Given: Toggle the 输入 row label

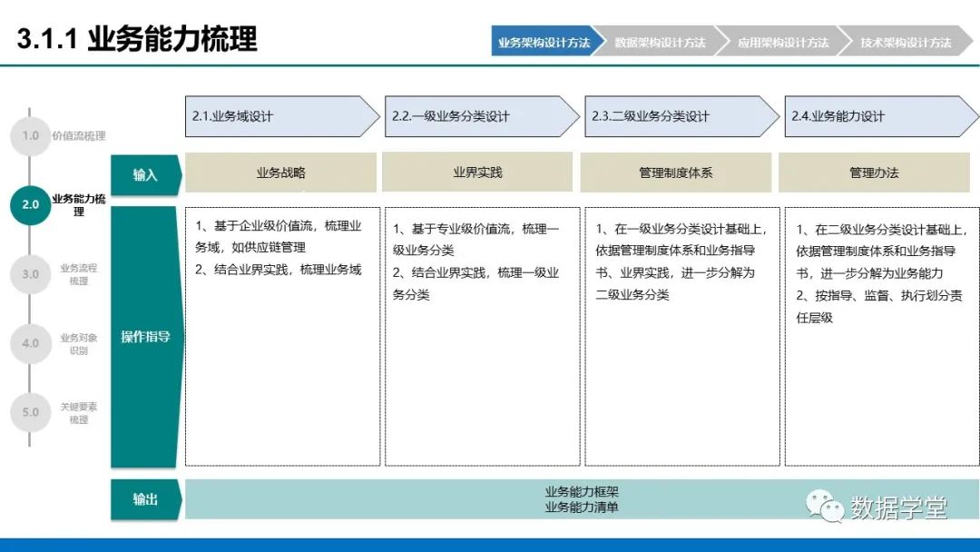Looking at the screenshot, I should point(145,172).
